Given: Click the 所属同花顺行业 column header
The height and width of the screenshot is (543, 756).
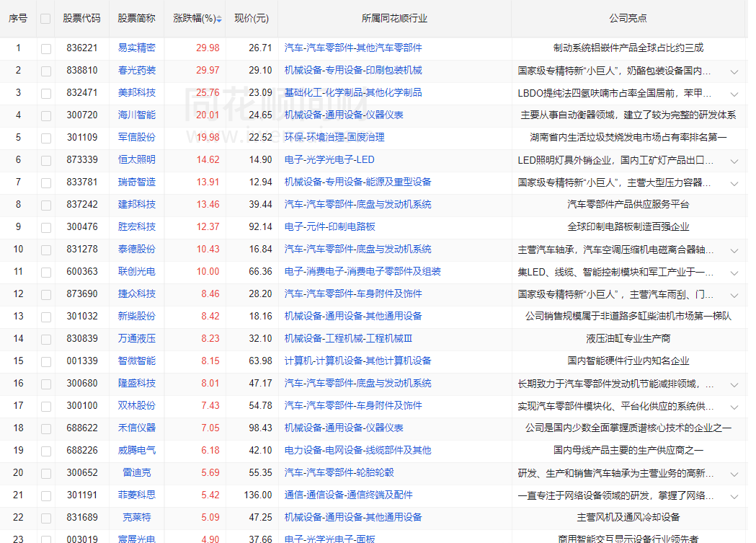Looking at the screenshot, I should pyautogui.click(x=394, y=18).
